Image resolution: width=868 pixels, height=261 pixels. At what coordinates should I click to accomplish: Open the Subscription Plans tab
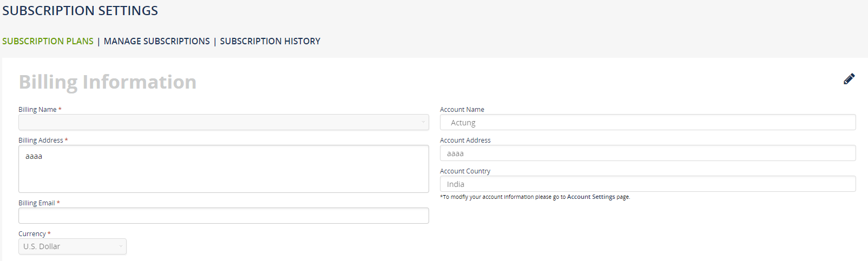(48, 41)
